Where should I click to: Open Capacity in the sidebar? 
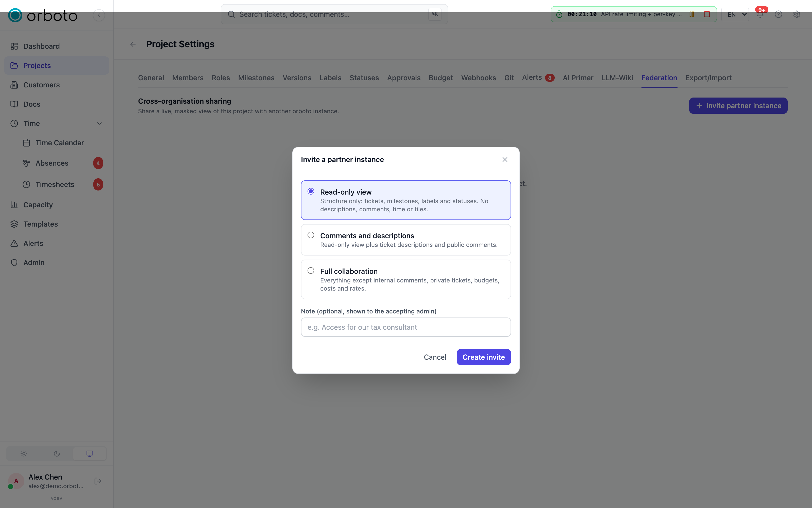[x=56, y=205]
